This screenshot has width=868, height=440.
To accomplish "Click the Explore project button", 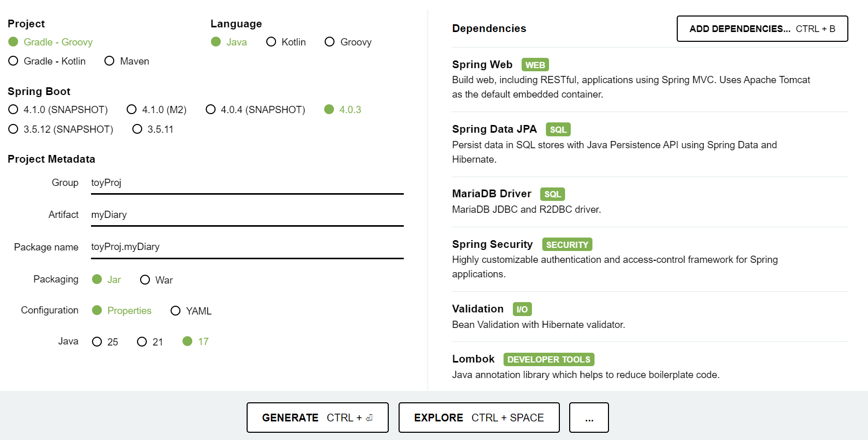I will (479, 417).
